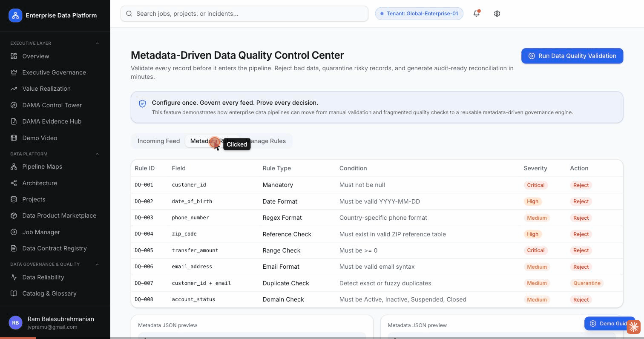644x339 pixels.
Task: Open DAMA Evidence Hub document icon
Action: tap(14, 121)
